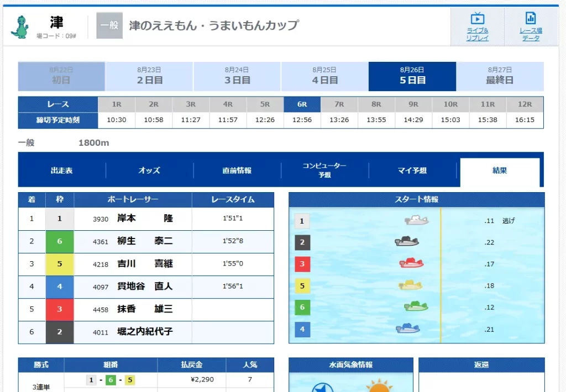
Task: Open the オッズ tab
Action: coord(149,171)
